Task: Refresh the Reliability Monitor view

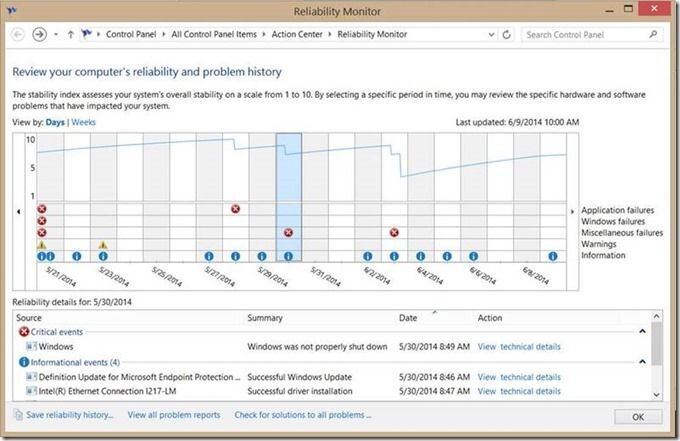Action: coord(506,34)
